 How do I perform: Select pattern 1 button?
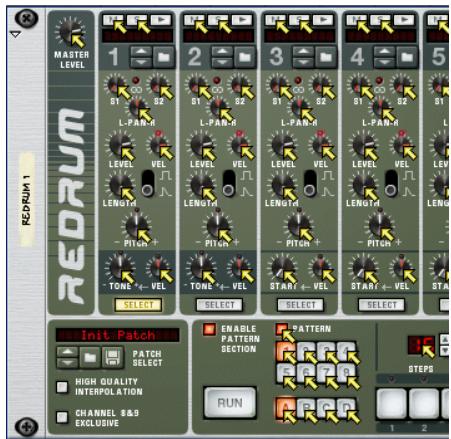(x=286, y=352)
